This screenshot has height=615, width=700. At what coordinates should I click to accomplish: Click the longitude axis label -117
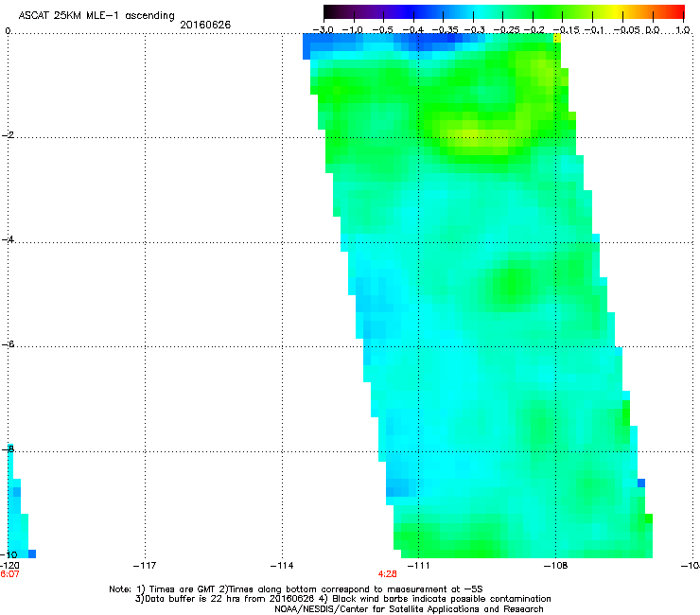[x=145, y=566]
